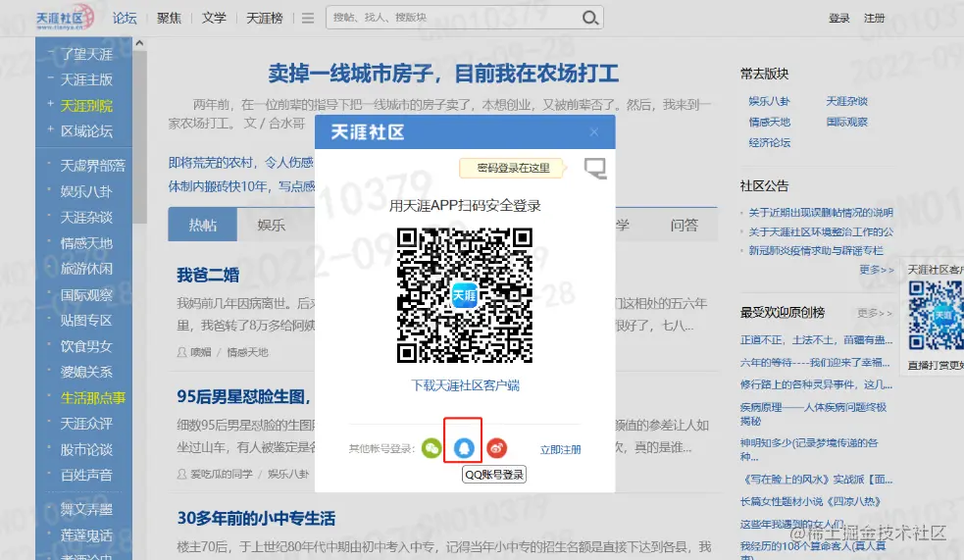Image resolution: width=964 pixels, height=560 pixels.
Task: Open 天虚界部落 in the sidebar
Action: 93,166
